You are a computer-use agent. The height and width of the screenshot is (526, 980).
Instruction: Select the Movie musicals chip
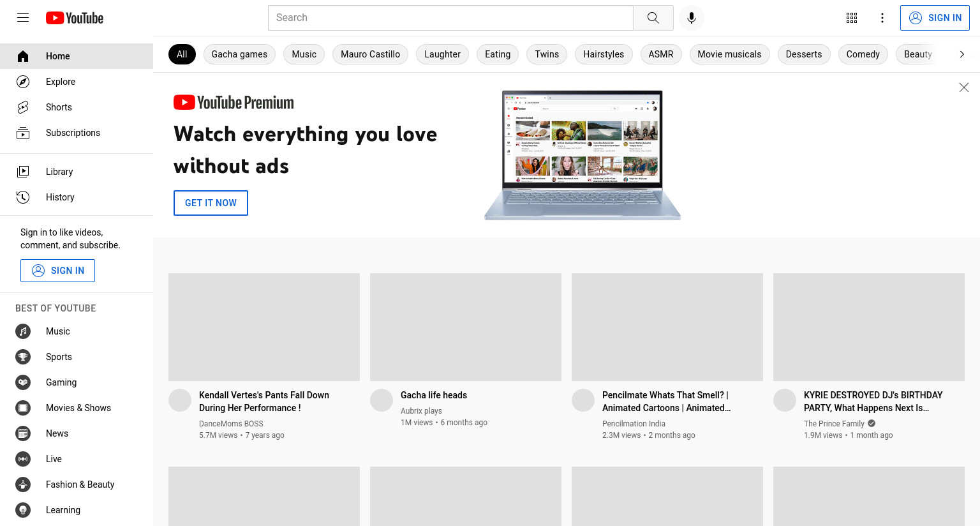pos(729,54)
